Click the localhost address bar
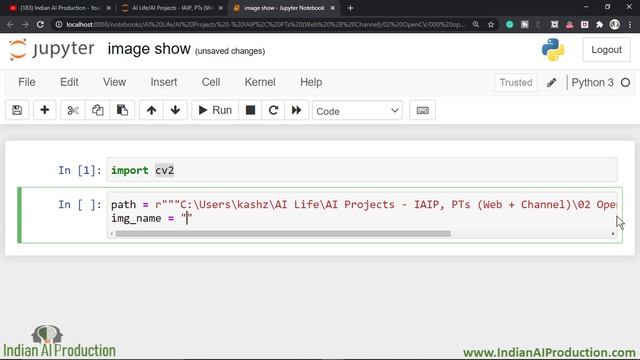 [265, 24]
